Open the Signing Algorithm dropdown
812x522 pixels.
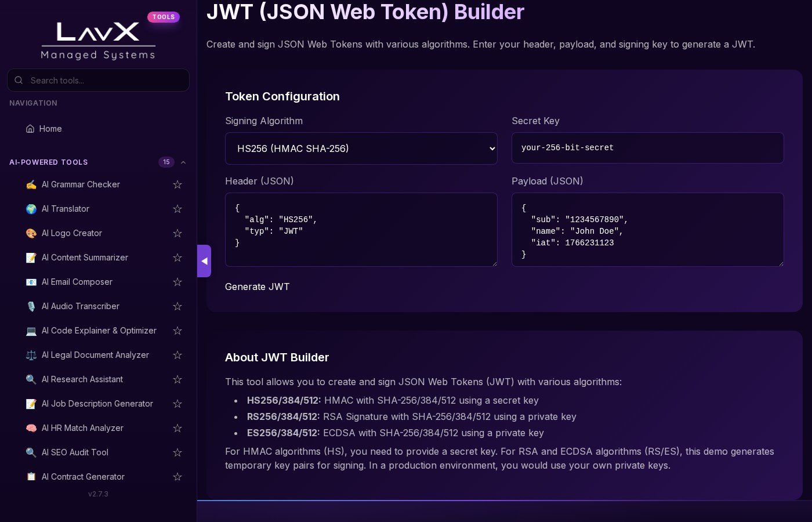(x=361, y=148)
